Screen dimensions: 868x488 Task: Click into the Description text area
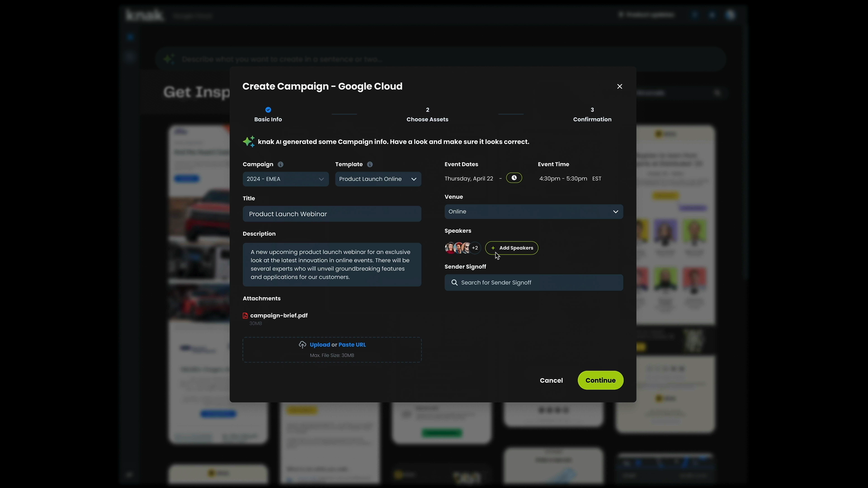332,265
